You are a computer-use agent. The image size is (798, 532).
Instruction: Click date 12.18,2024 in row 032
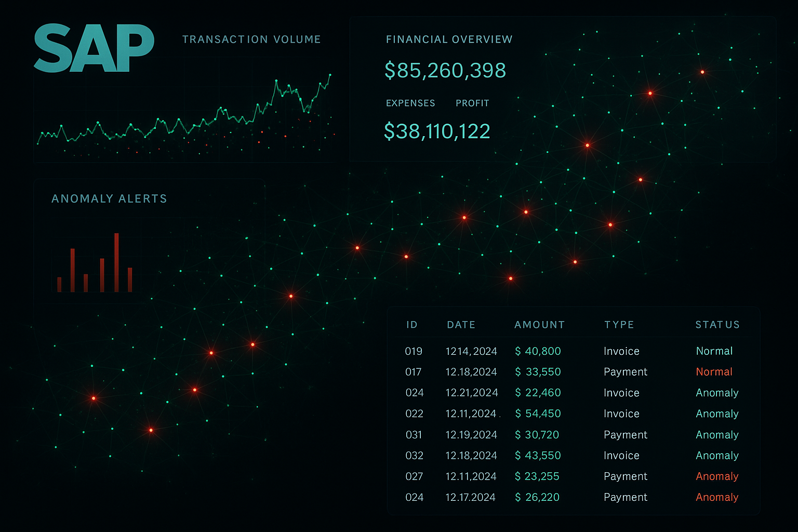click(471, 456)
